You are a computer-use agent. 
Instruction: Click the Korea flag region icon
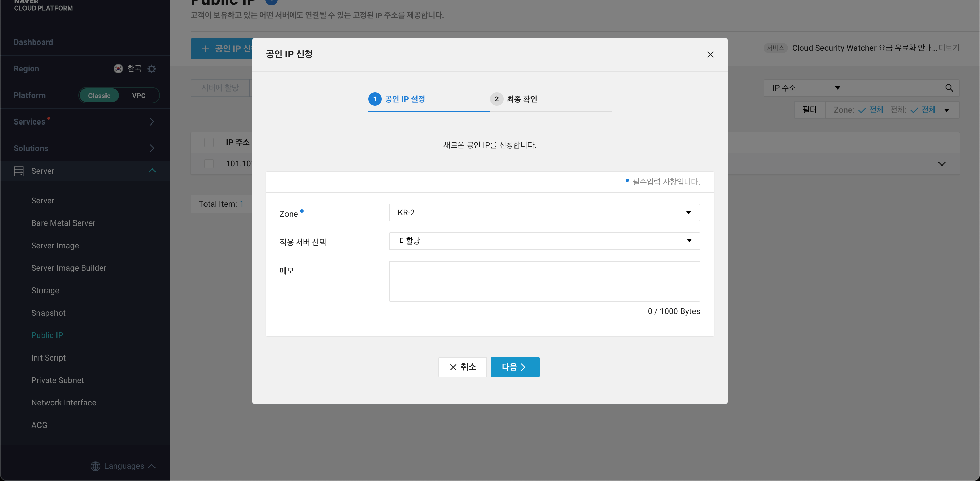point(118,69)
